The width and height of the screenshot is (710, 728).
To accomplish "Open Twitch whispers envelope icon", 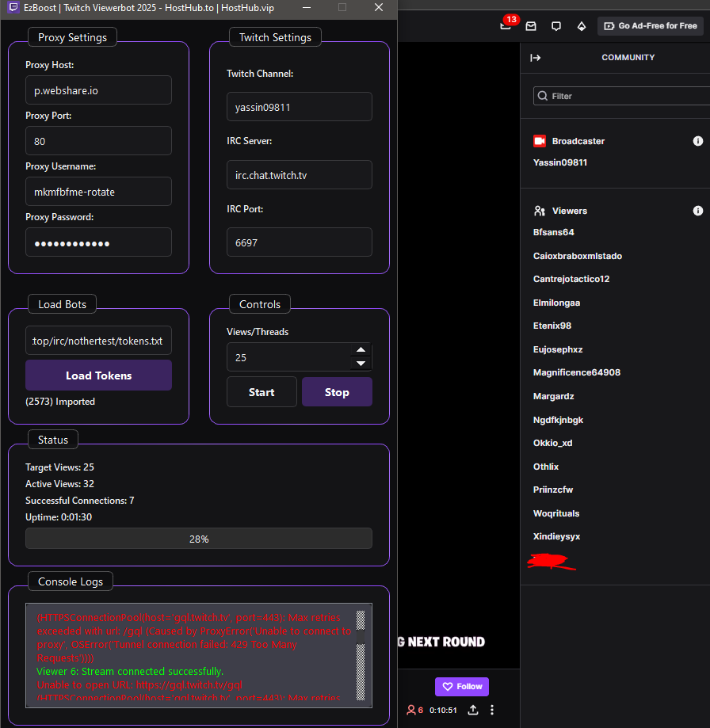I will [x=531, y=26].
